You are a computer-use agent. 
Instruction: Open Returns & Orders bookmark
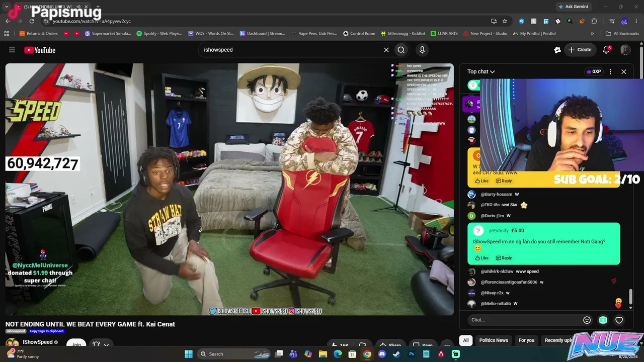[x=39, y=34]
